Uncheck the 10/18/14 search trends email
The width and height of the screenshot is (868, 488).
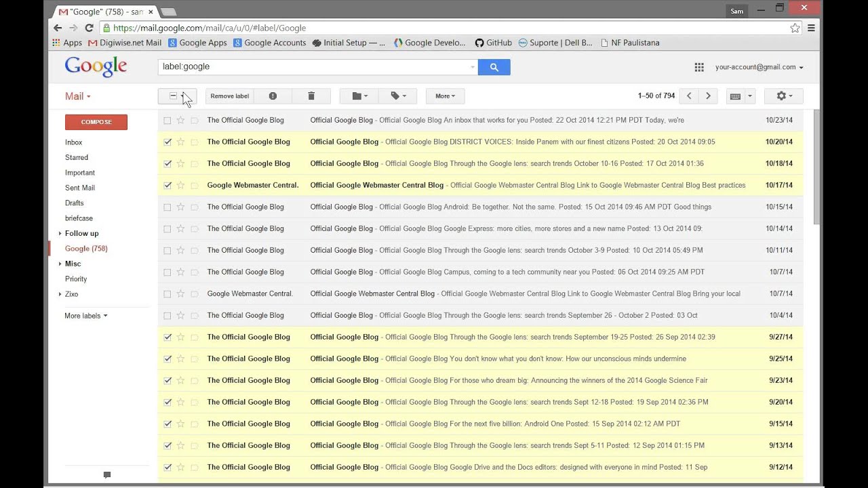167,163
